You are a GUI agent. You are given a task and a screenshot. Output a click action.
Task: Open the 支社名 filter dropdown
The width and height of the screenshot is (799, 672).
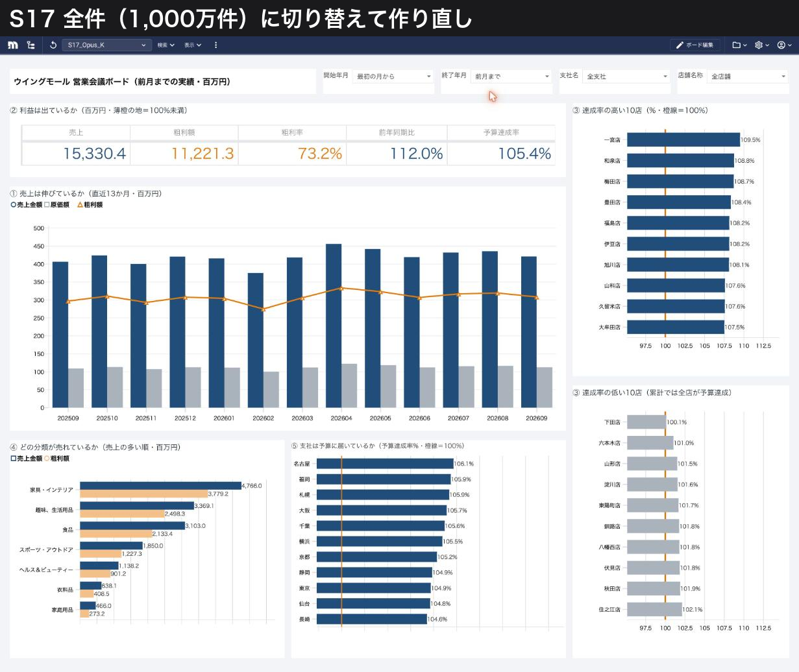pyautogui.click(x=626, y=77)
